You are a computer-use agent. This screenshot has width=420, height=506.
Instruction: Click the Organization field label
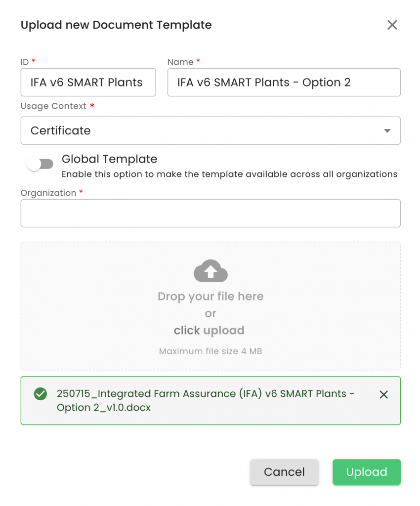coord(48,193)
